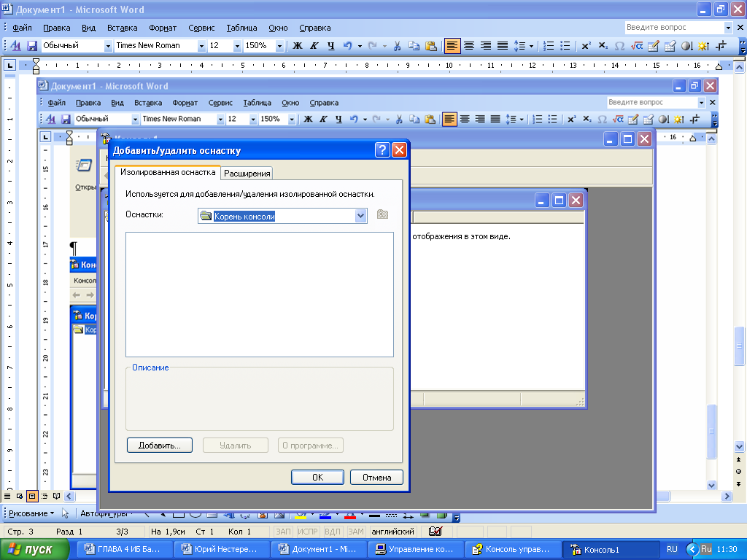Viewport: 747px width, 560px height.
Task: Toggle superscript x² in main Word toolbar
Action: pos(586,46)
